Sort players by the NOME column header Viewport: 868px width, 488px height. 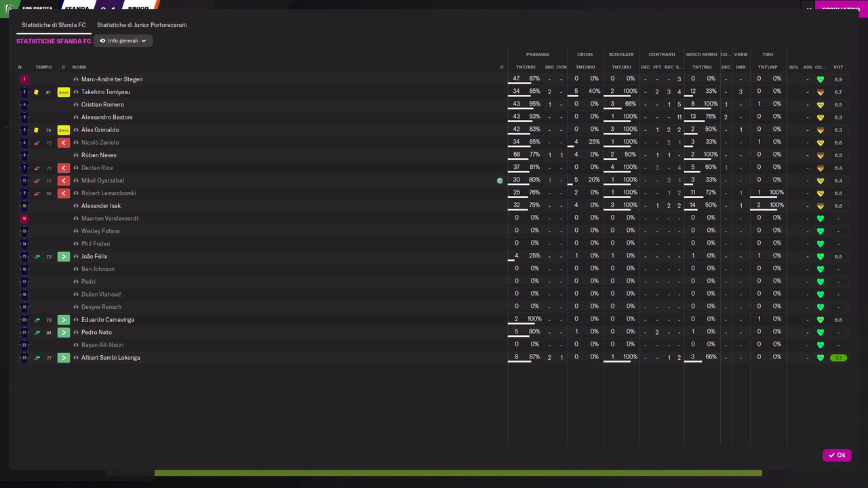[79, 67]
